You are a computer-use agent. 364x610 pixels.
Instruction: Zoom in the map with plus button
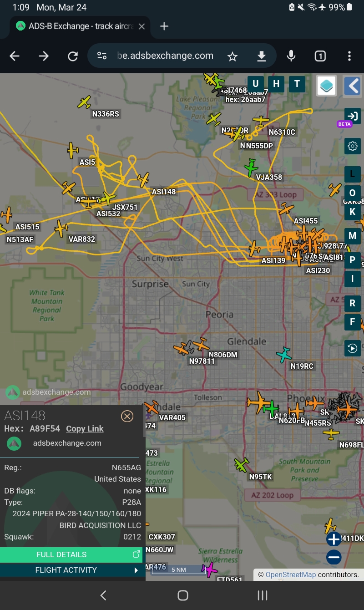tap(334, 539)
